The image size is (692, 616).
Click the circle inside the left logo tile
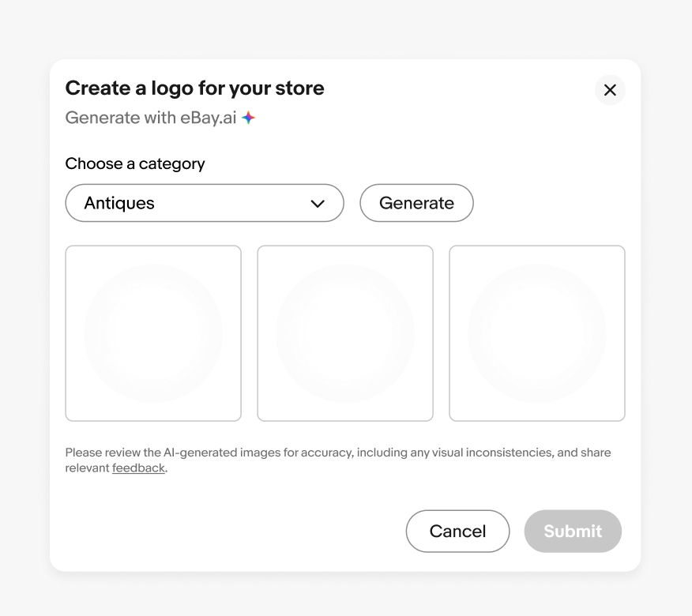[153, 333]
